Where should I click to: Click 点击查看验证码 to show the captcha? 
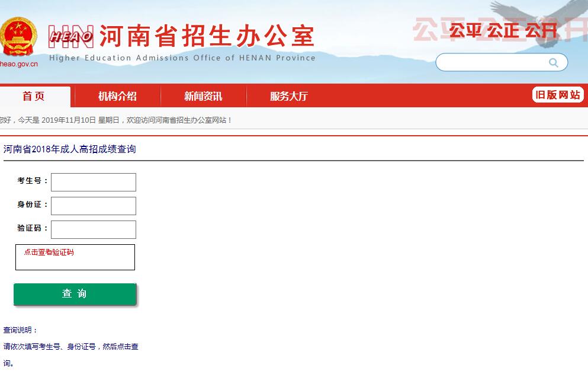coord(49,253)
